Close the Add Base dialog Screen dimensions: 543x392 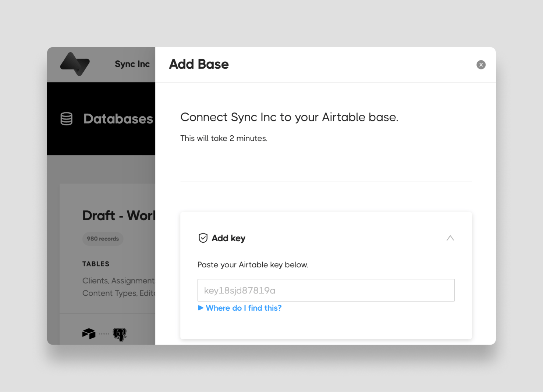481,65
